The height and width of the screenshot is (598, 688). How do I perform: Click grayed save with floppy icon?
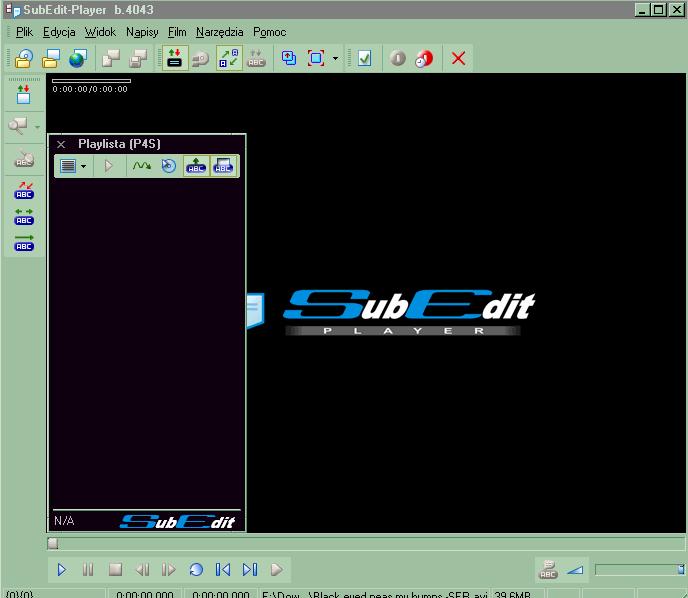point(138,58)
